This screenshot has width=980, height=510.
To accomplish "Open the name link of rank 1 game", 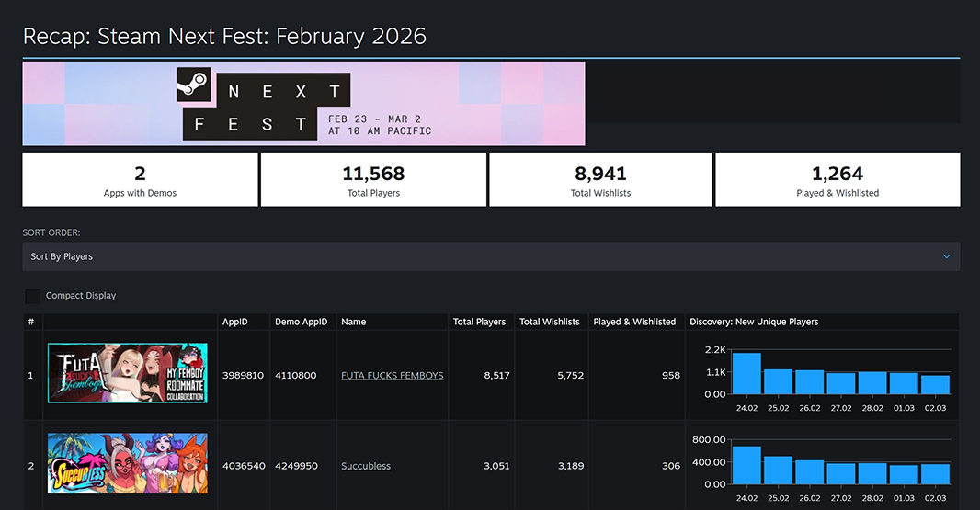I will (x=392, y=375).
